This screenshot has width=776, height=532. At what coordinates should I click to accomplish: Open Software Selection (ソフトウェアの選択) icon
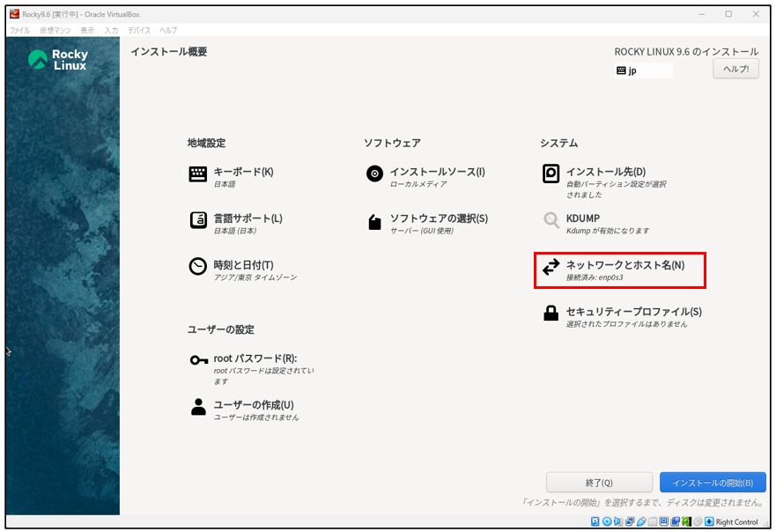(374, 221)
